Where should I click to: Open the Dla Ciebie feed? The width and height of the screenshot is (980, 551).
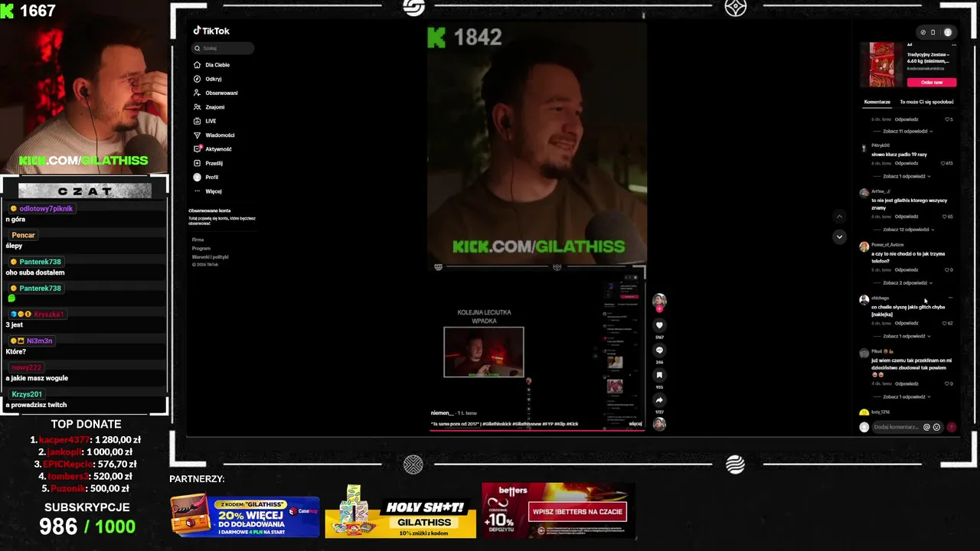pos(212,65)
